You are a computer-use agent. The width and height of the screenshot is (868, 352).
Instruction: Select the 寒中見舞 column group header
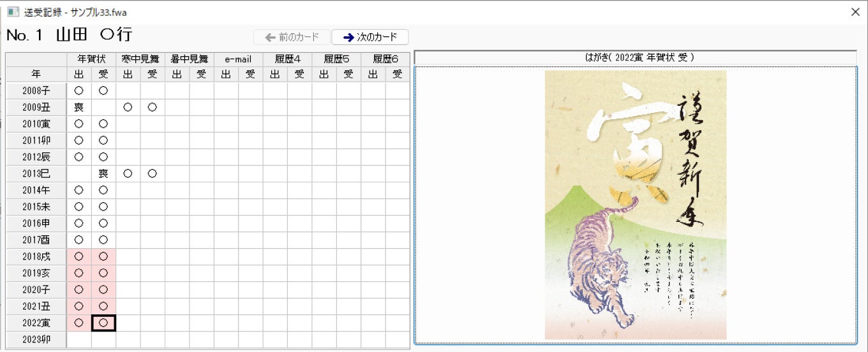pyautogui.click(x=140, y=59)
